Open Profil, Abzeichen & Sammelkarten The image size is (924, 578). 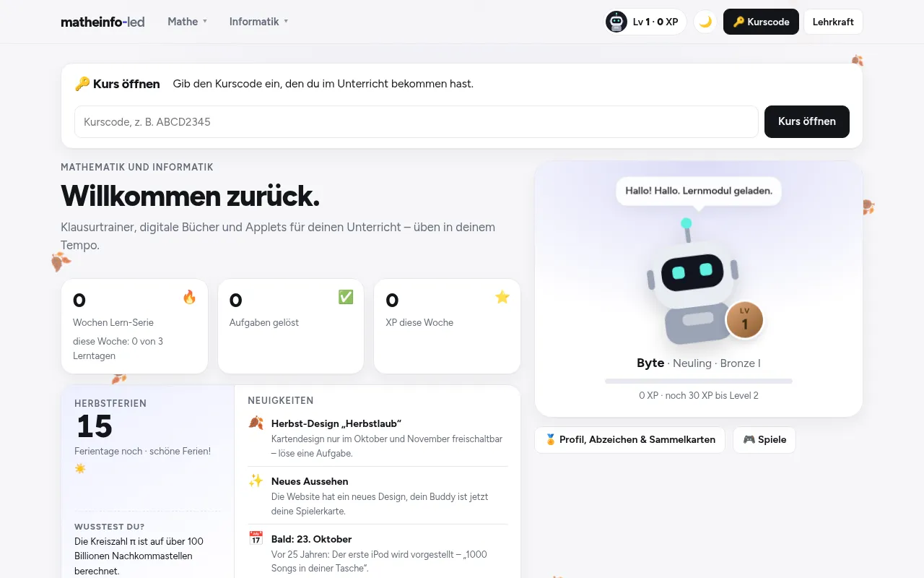629,439
